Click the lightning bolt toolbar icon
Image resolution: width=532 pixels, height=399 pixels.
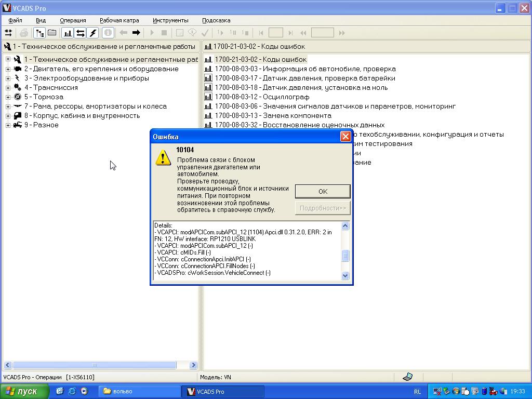point(92,33)
